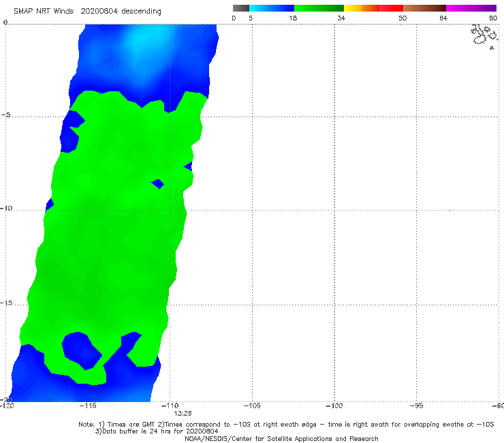This screenshot has width=504, height=443.
Task: Click the latitude label "-5"
Action: click(x=6, y=115)
